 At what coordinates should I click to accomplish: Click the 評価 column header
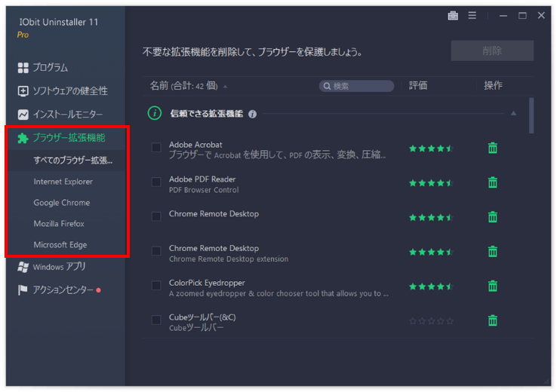[x=418, y=85]
